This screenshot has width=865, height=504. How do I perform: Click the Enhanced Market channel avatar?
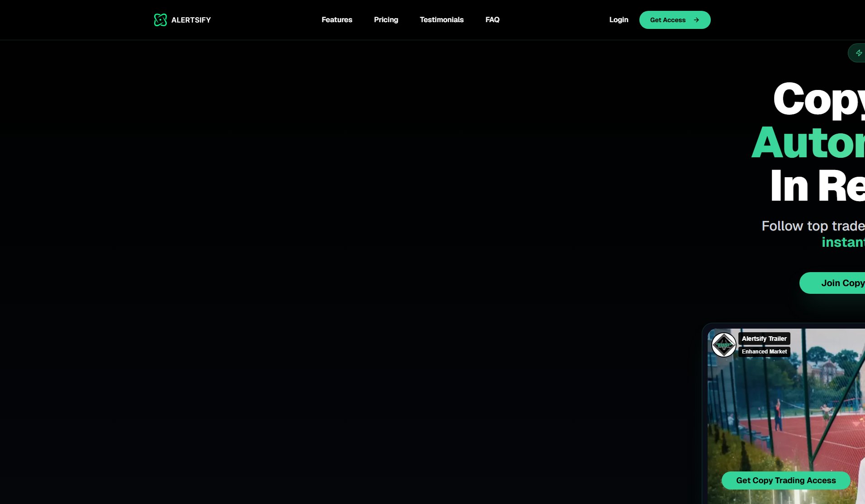723,345
